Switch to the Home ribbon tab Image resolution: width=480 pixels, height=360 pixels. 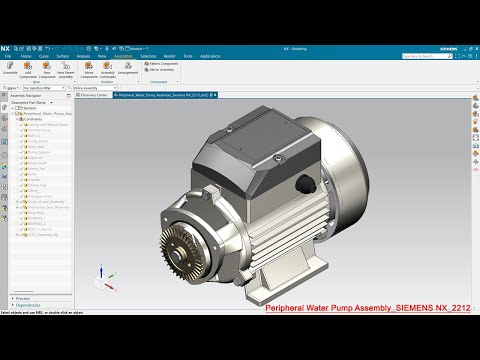click(26, 56)
